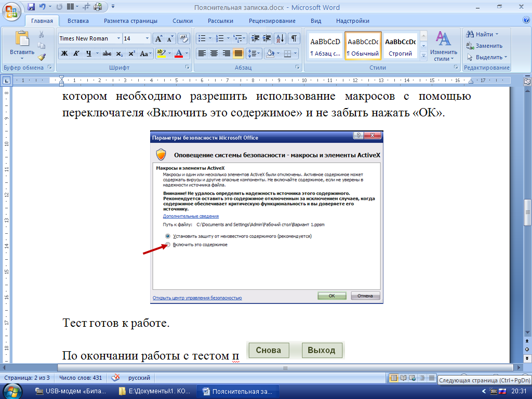Switch to web layout view
Viewport: 532px width, 399px height.
point(413,378)
